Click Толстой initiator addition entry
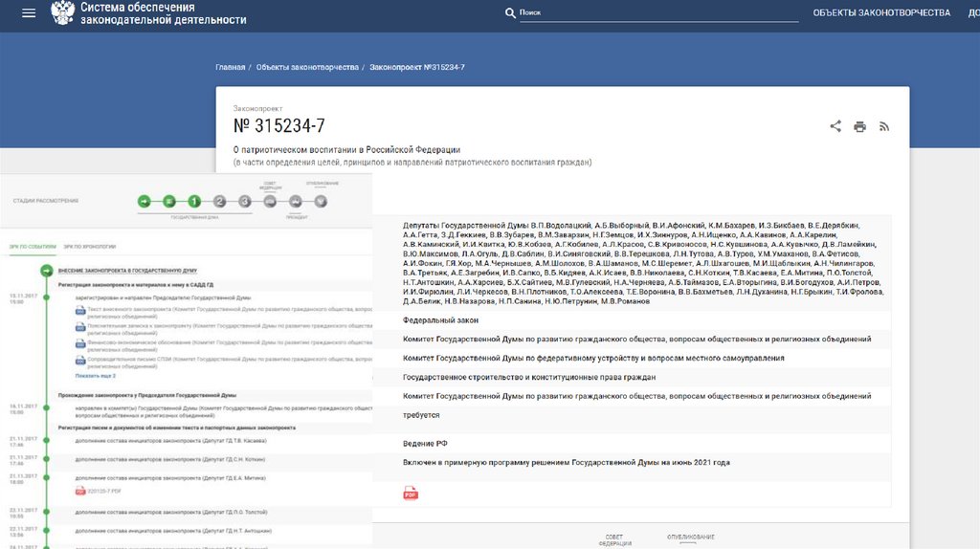Screen dimensions: 980x549 click(x=171, y=512)
